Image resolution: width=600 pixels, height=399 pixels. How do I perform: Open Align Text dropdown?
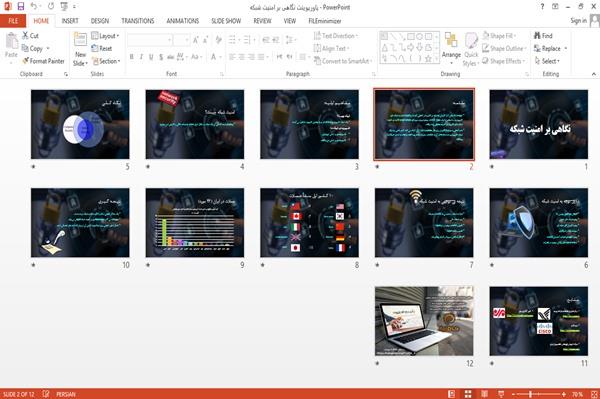click(331, 48)
